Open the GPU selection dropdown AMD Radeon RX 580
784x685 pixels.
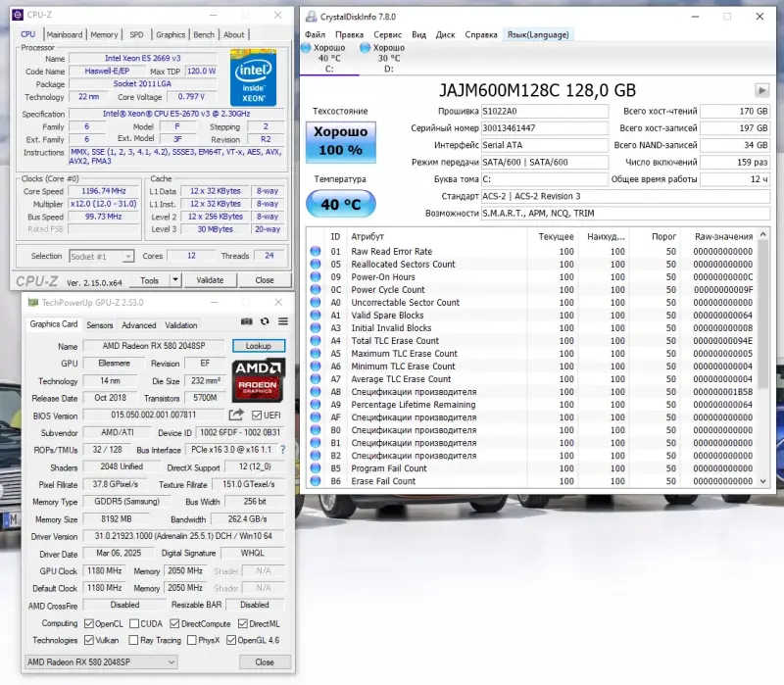[x=102, y=662]
